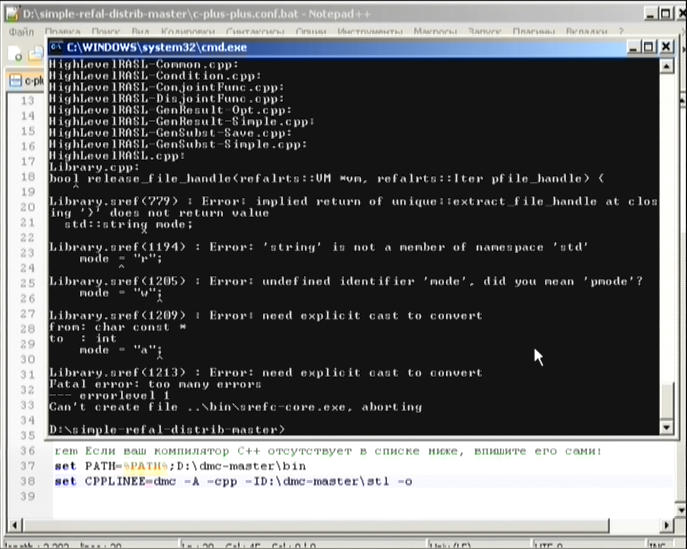Image resolution: width=687 pixels, height=549 pixels.
Task: Click the '--- errorlevel 1' line
Action: point(109,395)
